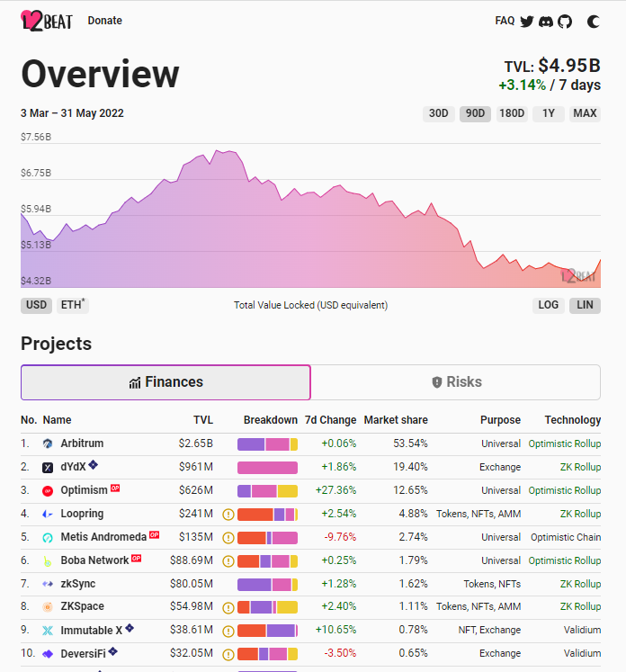Select the 30D chart range
626x672 pixels.
438,113
